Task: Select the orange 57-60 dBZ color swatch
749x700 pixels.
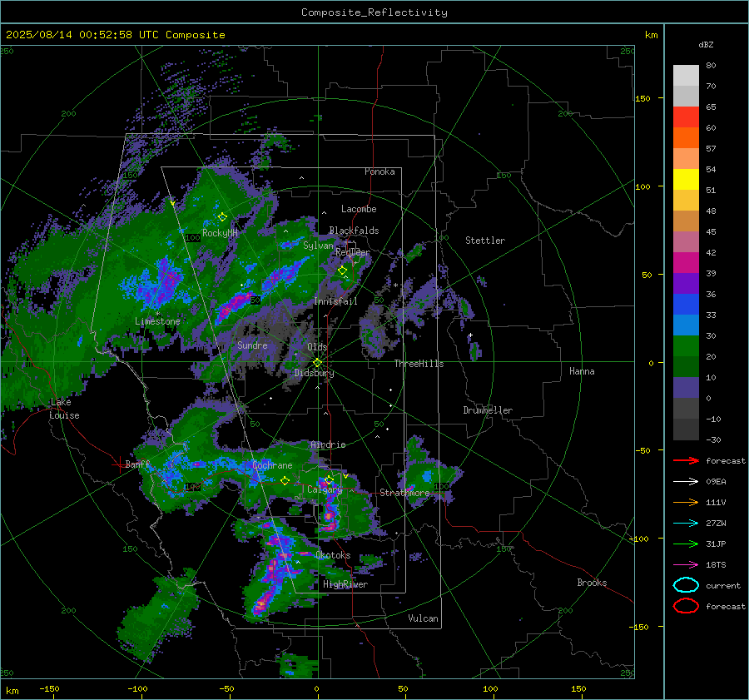Action: (x=686, y=138)
